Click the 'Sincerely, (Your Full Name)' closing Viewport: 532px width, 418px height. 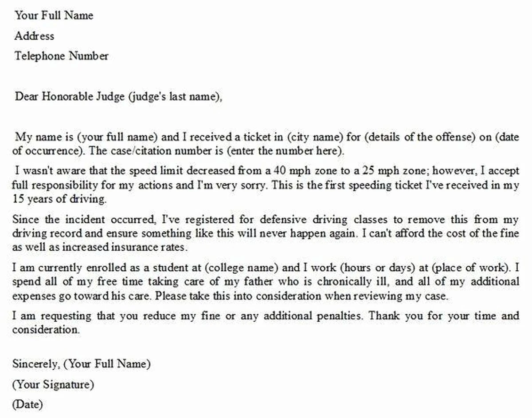pos(82,364)
